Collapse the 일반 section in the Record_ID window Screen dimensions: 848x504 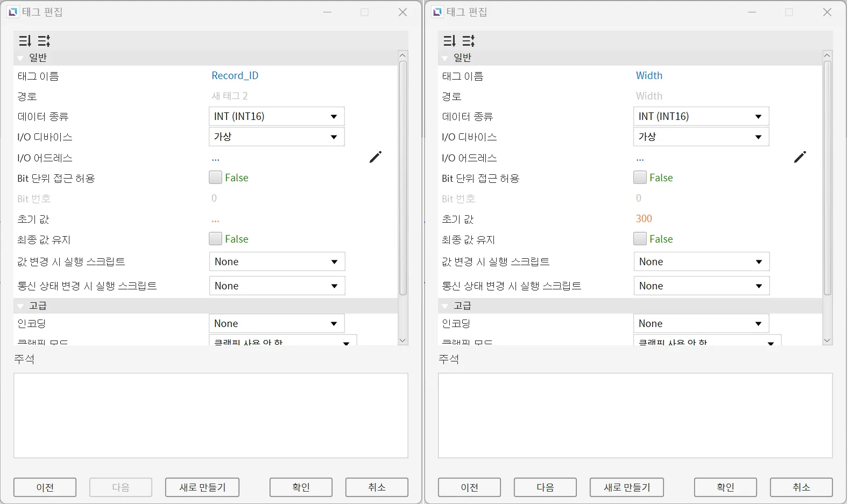[x=20, y=58]
